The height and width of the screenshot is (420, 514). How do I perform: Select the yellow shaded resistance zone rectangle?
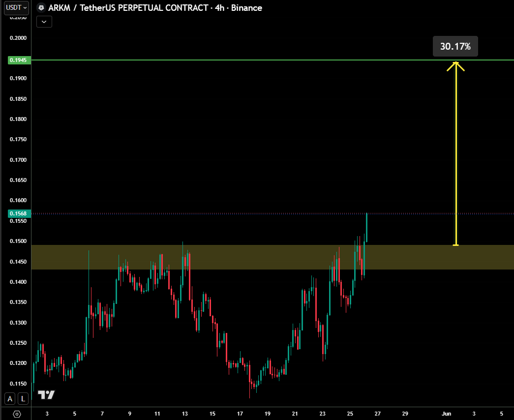click(272, 257)
